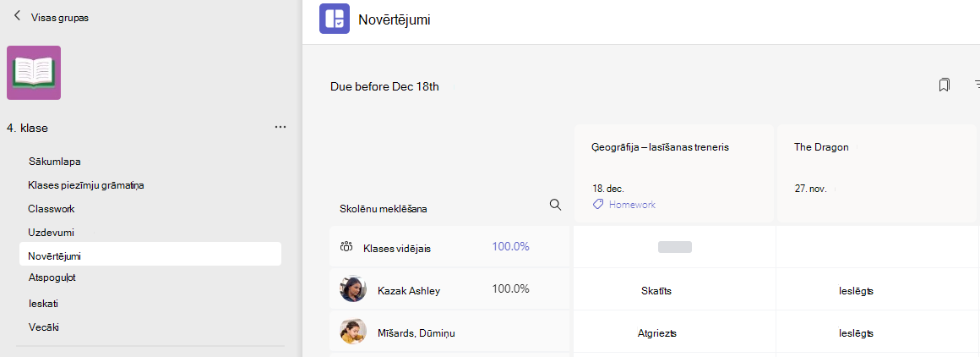Screen dimensions: 980x357
Task: Open Vecāki section
Action: [x=43, y=327]
